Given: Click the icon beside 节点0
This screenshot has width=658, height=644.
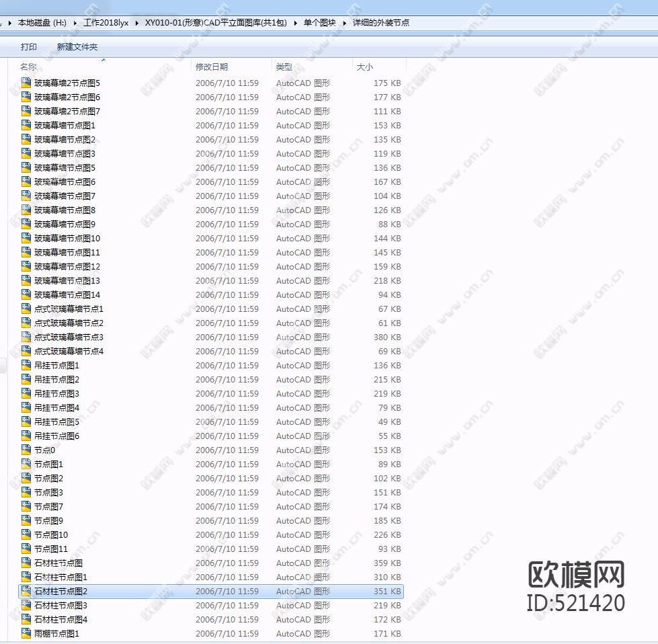Looking at the screenshot, I should (26, 450).
